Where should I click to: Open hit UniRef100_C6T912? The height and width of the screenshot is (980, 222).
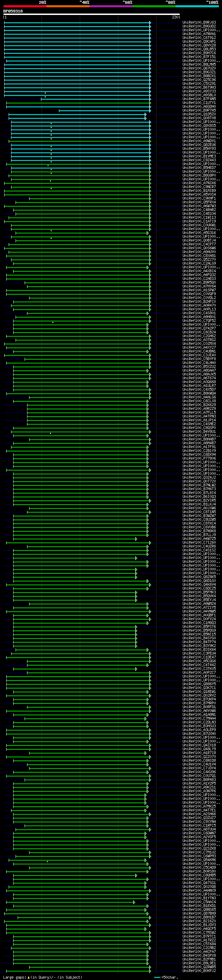pyautogui.click(x=199, y=38)
